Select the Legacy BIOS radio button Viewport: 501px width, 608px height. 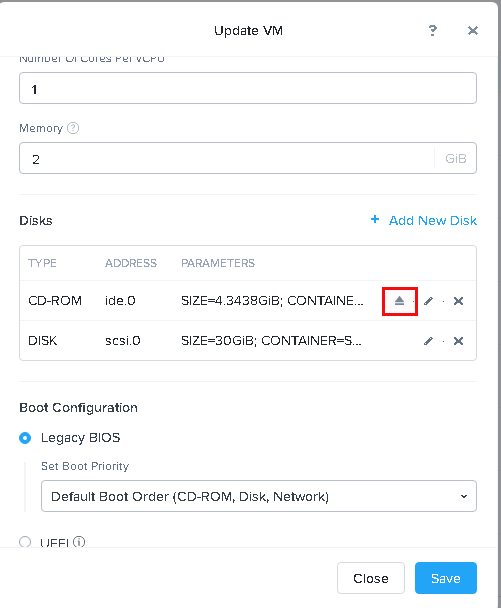coord(25,438)
